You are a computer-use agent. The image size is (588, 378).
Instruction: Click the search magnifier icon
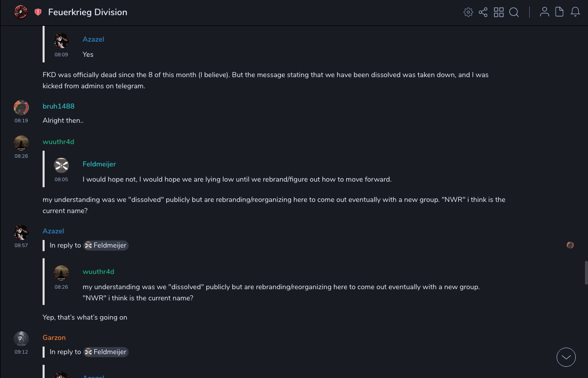pyautogui.click(x=514, y=12)
